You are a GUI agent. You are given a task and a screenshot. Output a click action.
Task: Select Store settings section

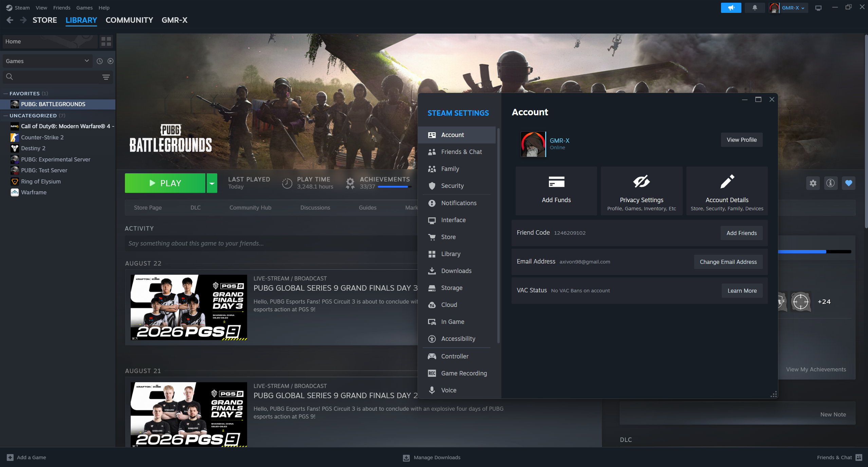click(x=457, y=237)
